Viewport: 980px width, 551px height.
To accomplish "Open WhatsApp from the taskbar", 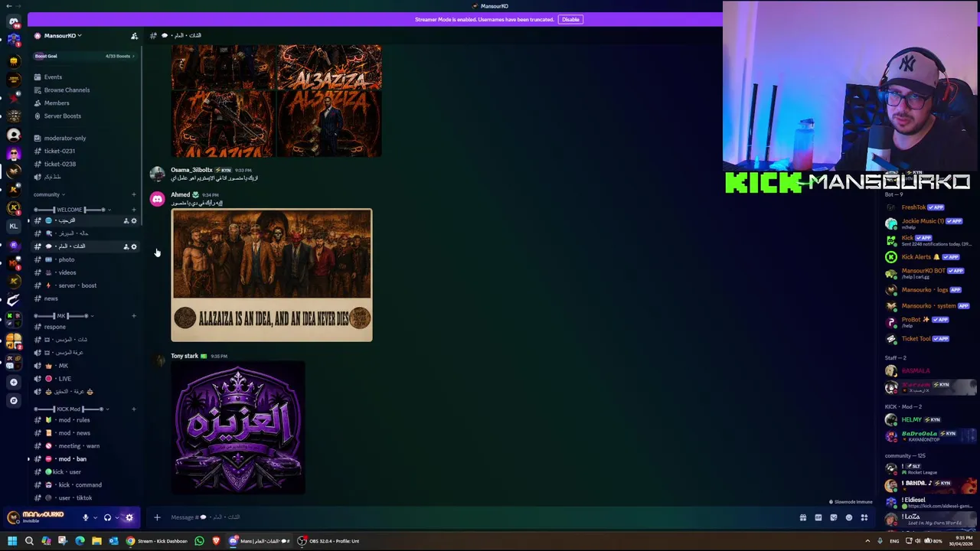I will tap(199, 541).
